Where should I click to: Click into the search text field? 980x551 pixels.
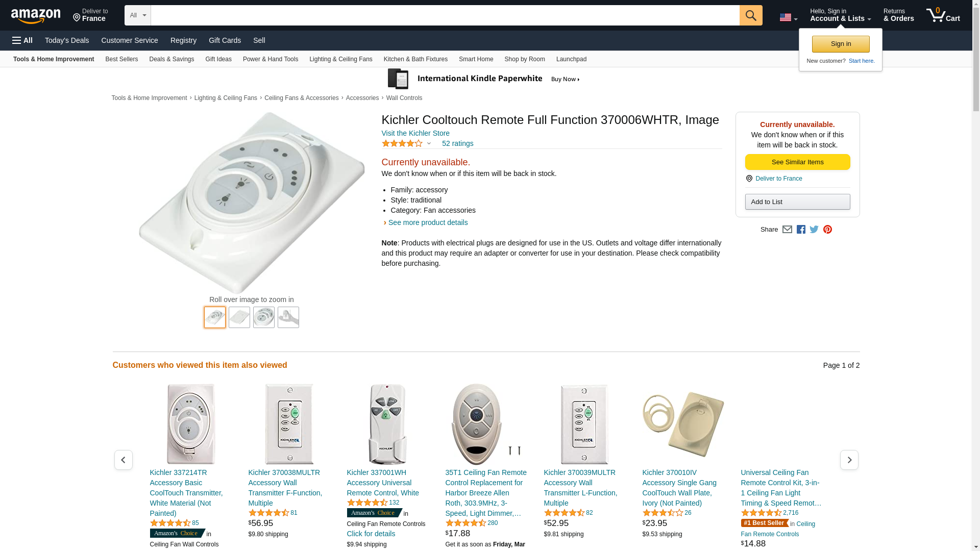(444, 15)
